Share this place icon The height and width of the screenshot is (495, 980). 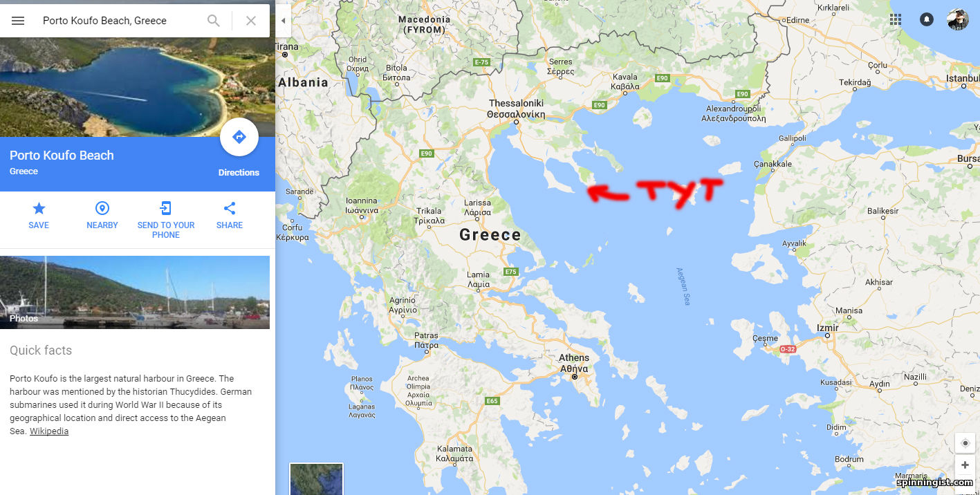point(230,208)
